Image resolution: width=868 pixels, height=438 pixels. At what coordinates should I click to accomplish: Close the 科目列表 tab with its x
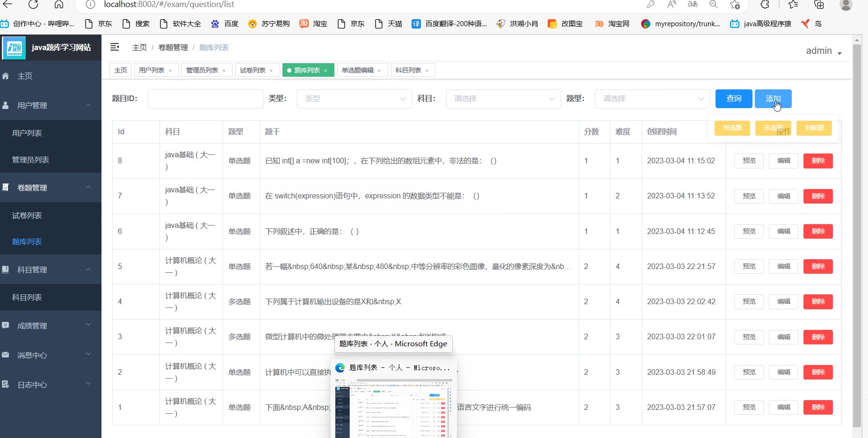click(x=427, y=71)
